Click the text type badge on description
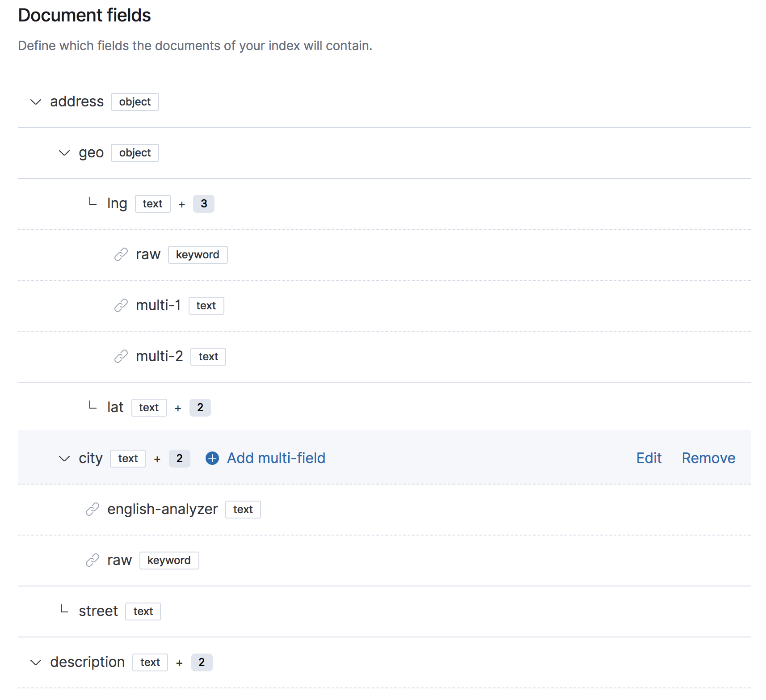The width and height of the screenshot is (766, 700). [x=150, y=662]
